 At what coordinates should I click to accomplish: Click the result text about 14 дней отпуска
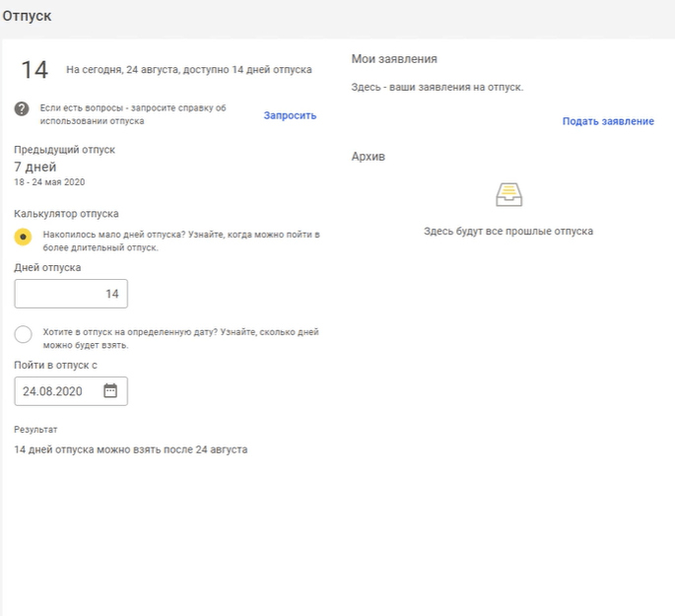(130, 449)
